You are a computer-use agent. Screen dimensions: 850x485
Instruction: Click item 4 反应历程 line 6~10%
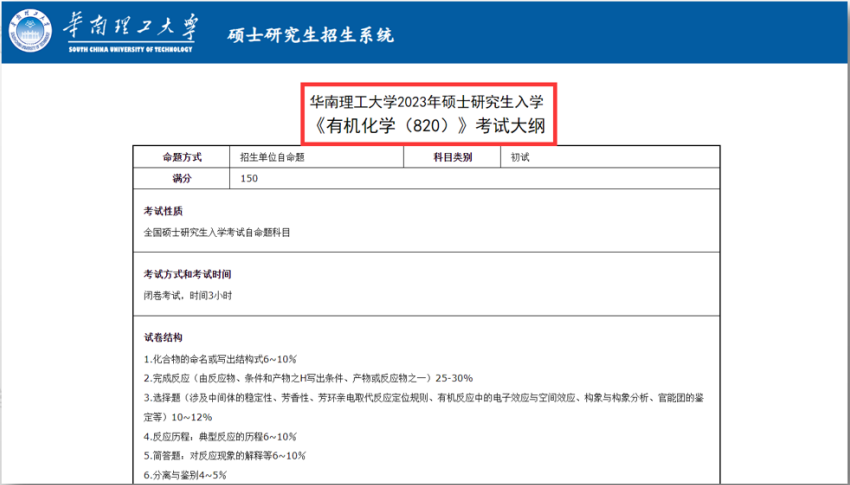coord(220,437)
